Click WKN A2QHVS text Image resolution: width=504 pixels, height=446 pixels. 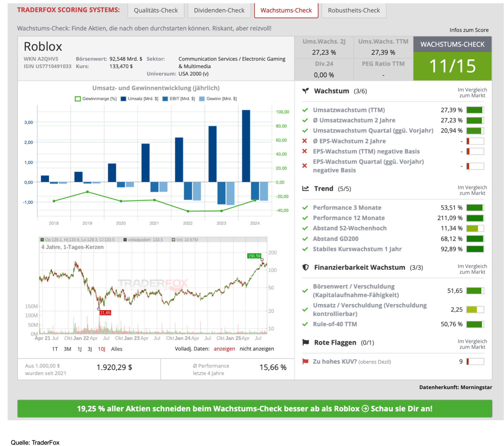(x=41, y=59)
